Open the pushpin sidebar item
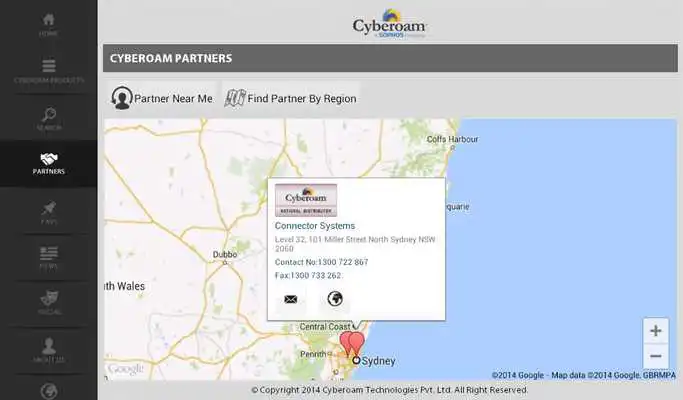The width and height of the screenshot is (683, 400). tap(49, 213)
